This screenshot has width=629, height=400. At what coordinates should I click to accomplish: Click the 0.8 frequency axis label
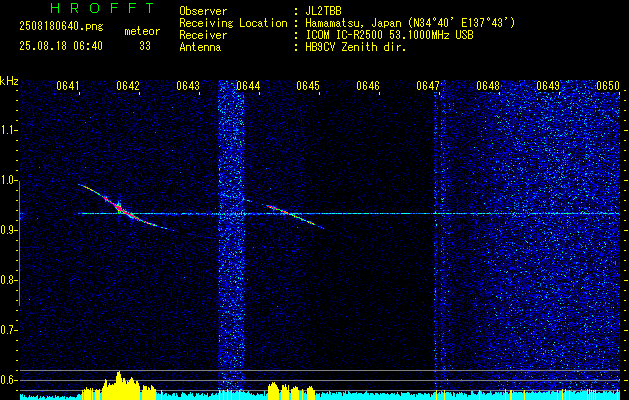coord(8,280)
